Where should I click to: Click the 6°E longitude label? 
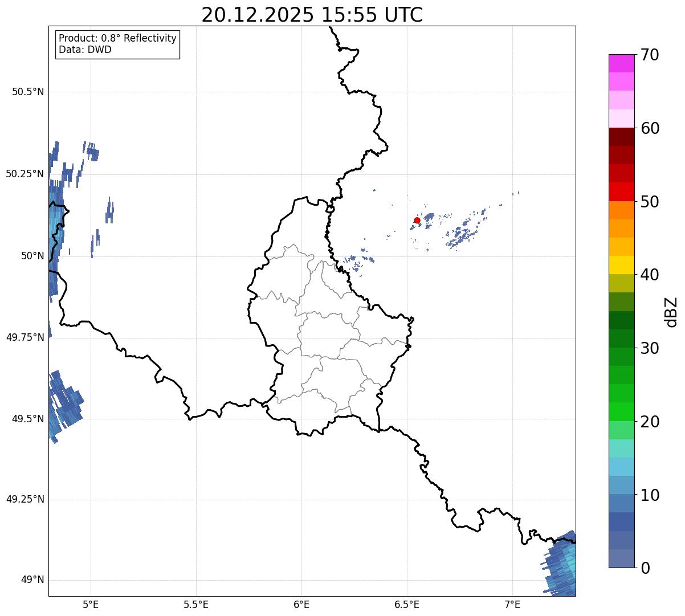(301, 604)
